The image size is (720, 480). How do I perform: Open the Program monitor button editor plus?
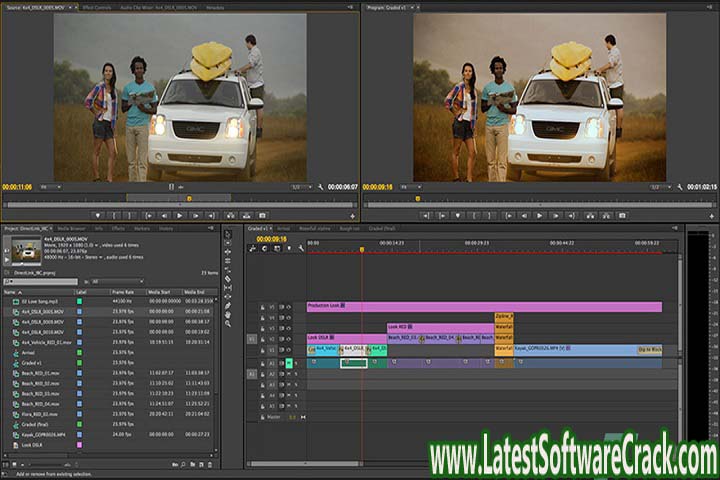tap(712, 216)
